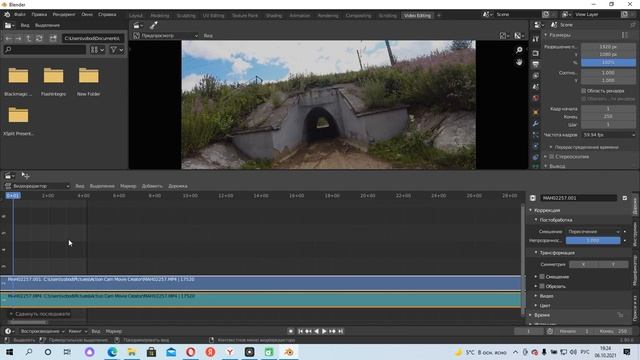Open the Окно menu
Image resolution: width=640 pixels, height=360 pixels.
coord(87,14)
